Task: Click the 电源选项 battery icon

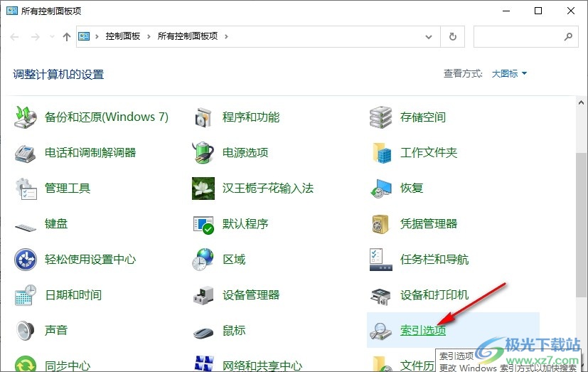Action: 203,153
